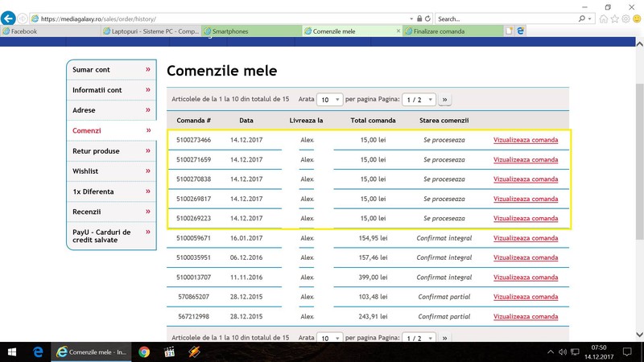This screenshot has width=644, height=362.
Task: View order 5100273466
Action: click(x=526, y=140)
